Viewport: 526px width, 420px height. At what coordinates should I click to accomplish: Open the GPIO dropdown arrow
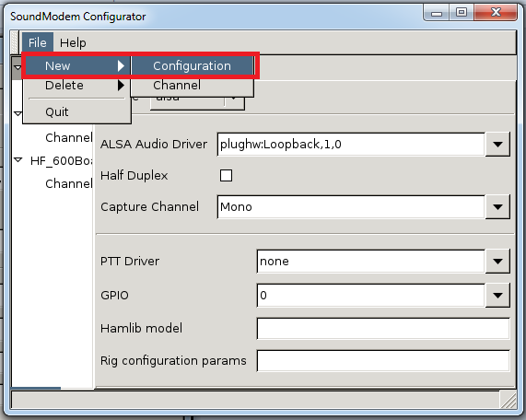tap(497, 296)
